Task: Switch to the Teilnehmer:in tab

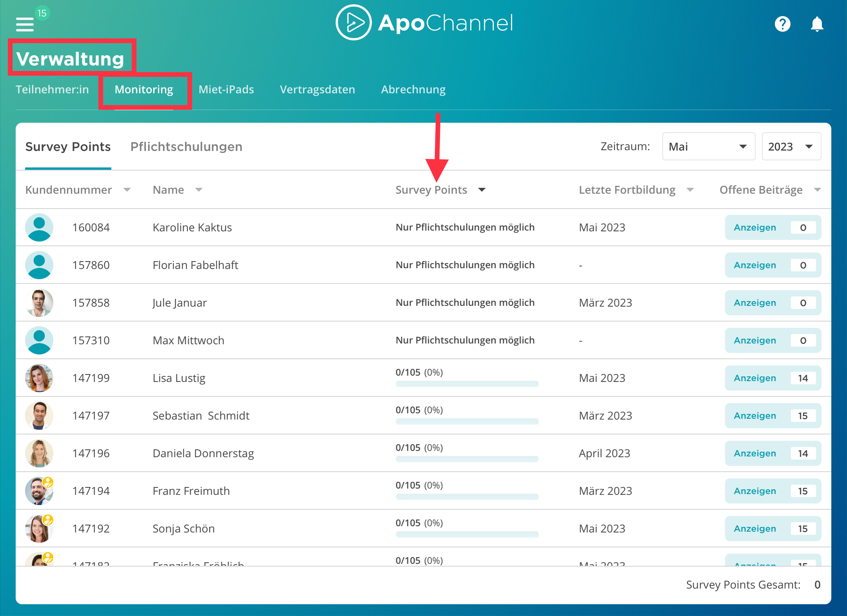Action: [x=52, y=89]
